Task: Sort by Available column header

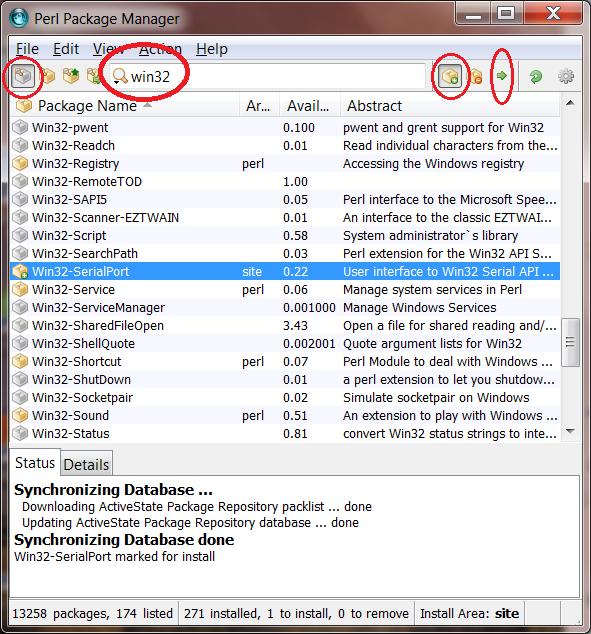Action: point(309,106)
